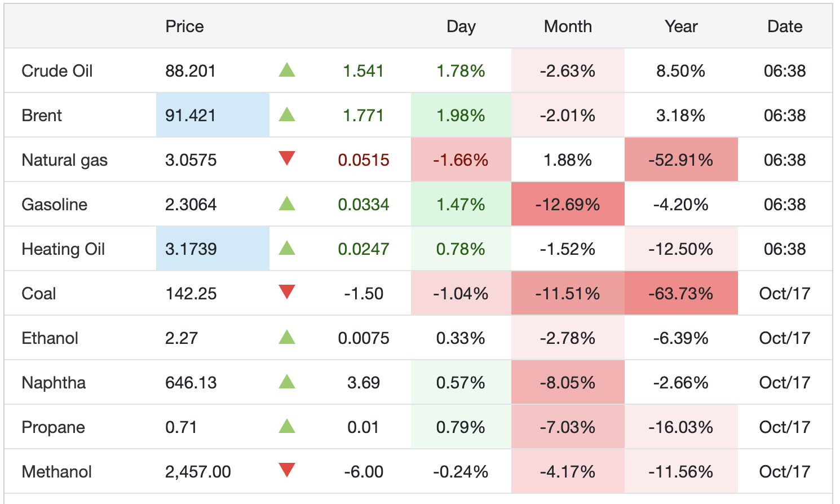
Task: Sort by the Year column header
Action: (x=681, y=26)
